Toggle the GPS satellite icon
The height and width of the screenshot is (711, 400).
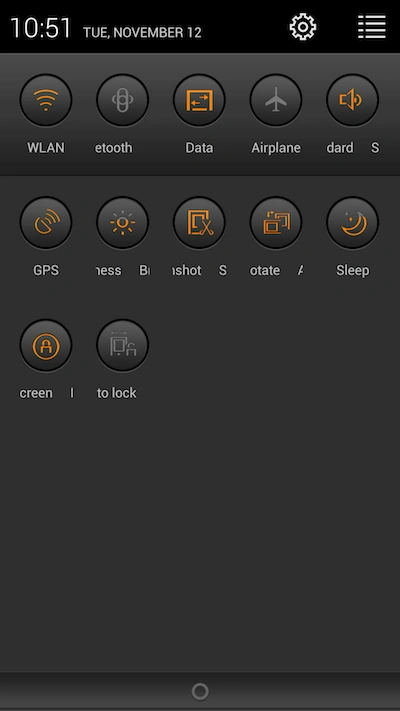(x=46, y=223)
